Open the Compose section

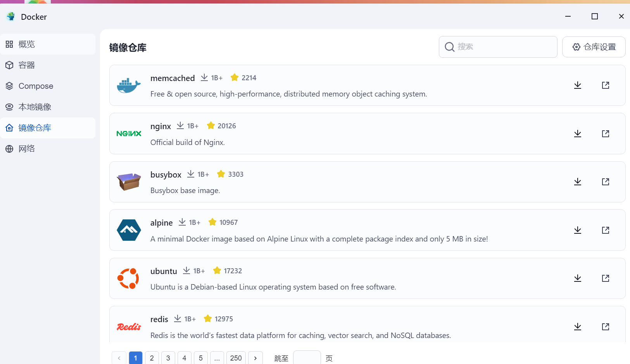tap(48, 86)
